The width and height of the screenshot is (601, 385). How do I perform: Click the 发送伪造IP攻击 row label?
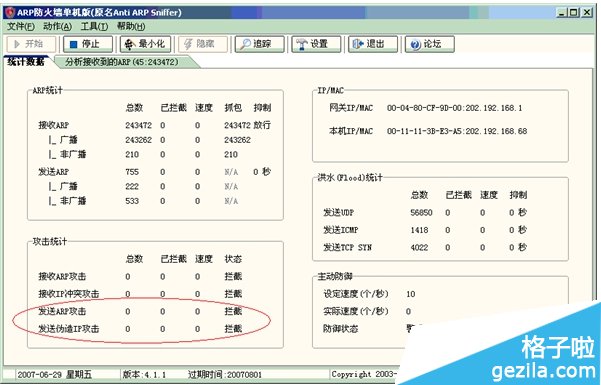[69, 329]
